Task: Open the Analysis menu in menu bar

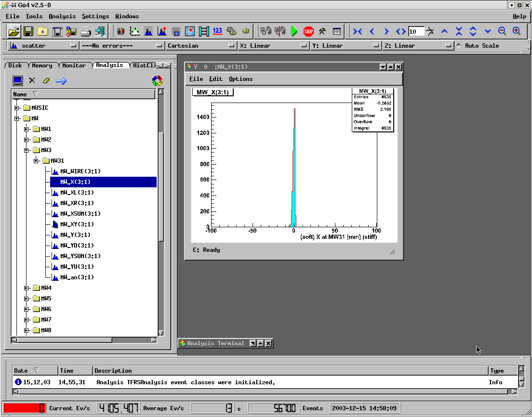Action: [62, 16]
